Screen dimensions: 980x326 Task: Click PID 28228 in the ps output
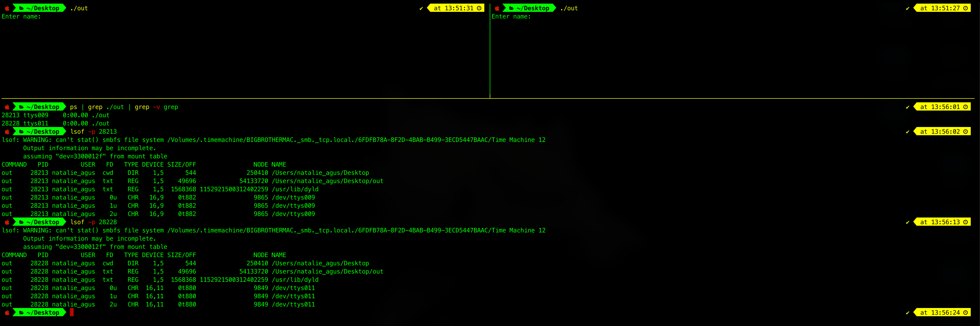[10, 123]
